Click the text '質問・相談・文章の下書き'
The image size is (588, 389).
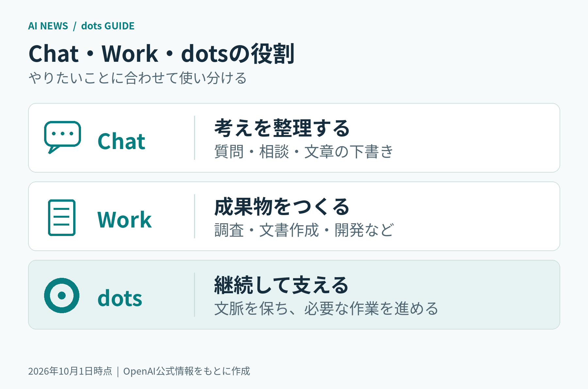pyautogui.click(x=304, y=152)
